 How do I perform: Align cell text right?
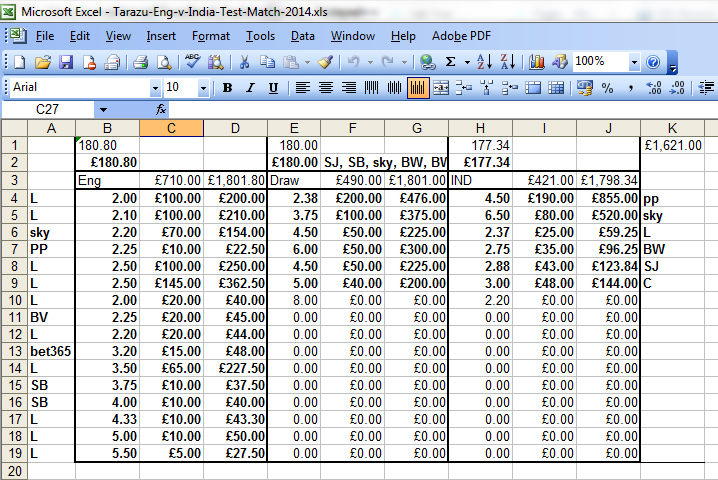tap(348, 88)
